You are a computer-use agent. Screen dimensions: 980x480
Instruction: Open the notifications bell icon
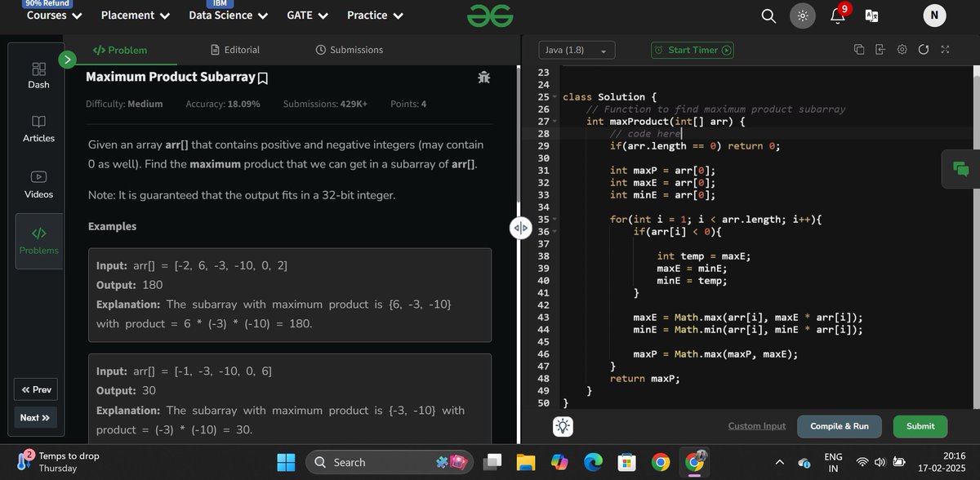[x=838, y=15]
